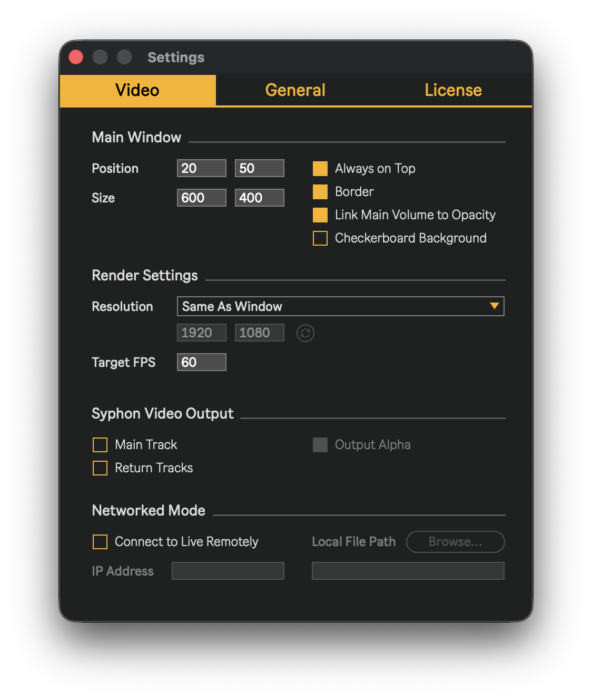Click the Target FPS input field
The width and height of the screenshot is (592, 700).
(x=201, y=362)
